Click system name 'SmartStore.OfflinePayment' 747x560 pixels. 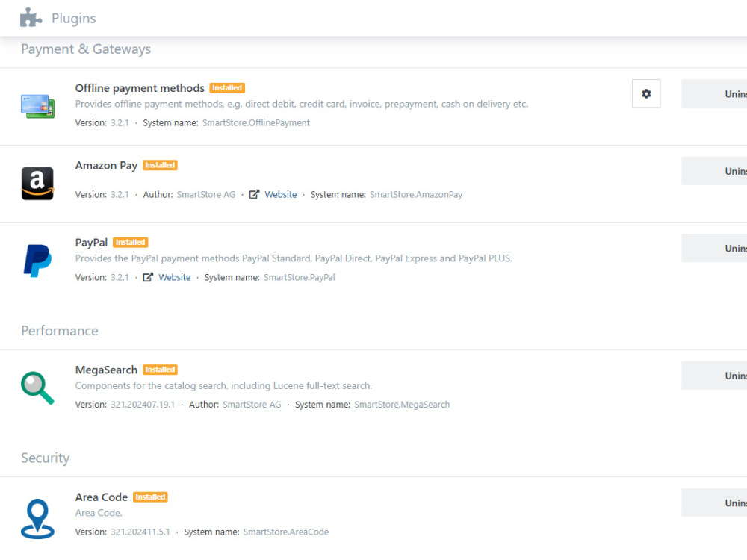coord(255,123)
